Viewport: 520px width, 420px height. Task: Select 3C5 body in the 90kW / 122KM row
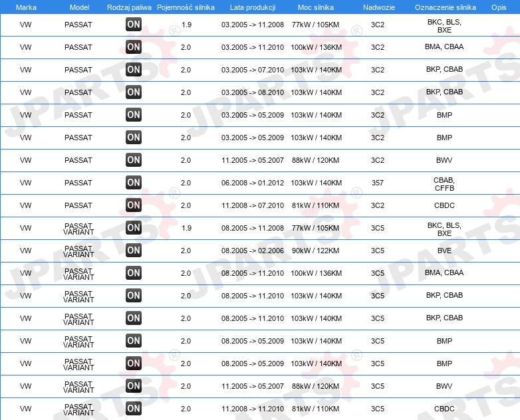point(378,251)
